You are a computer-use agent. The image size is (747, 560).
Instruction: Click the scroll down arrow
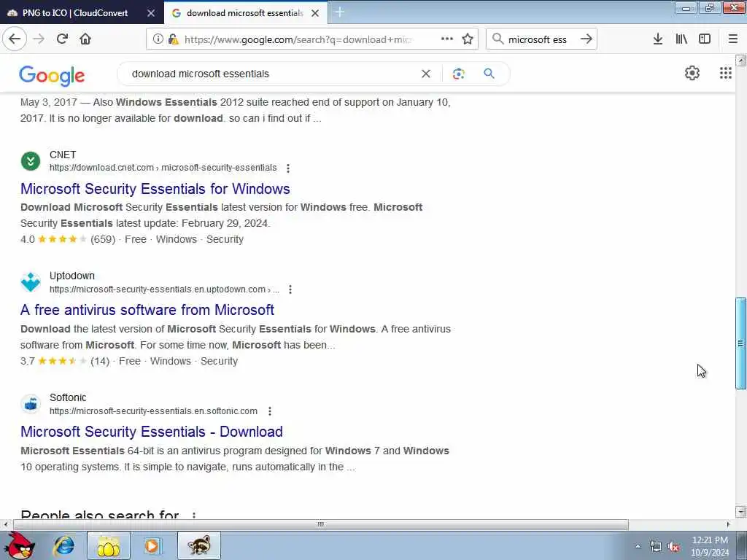(741, 512)
